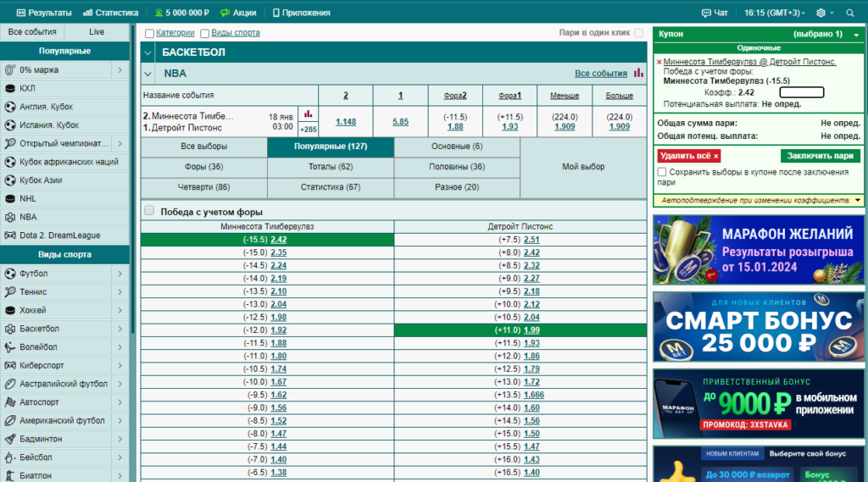Open the 16:15 (GMT+3) timezone dropdown

[x=774, y=13]
